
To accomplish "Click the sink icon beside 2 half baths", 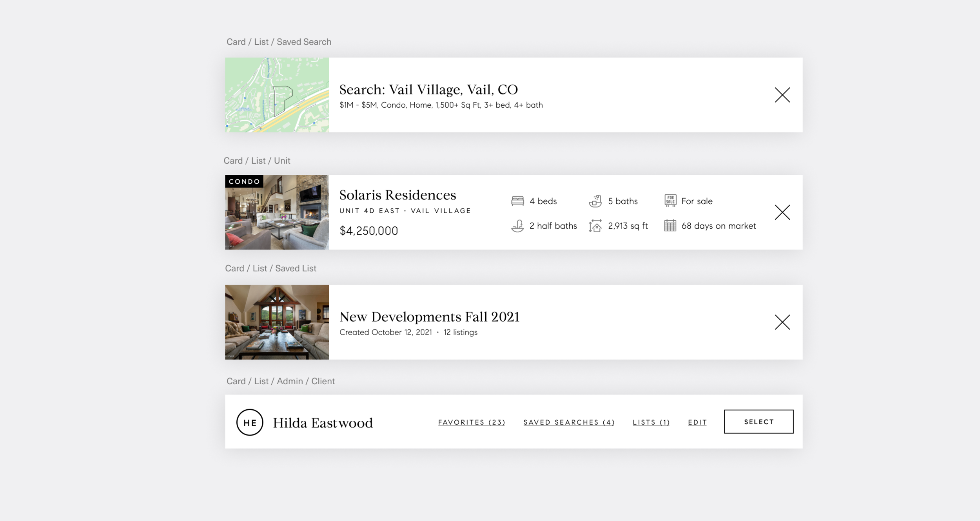I will [x=517, y=226].
